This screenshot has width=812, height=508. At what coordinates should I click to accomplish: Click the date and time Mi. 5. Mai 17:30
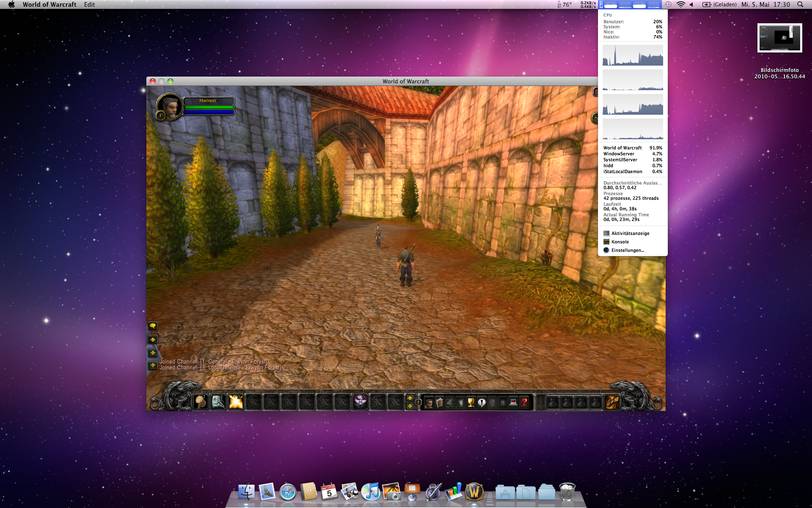[x=765, y=4]
